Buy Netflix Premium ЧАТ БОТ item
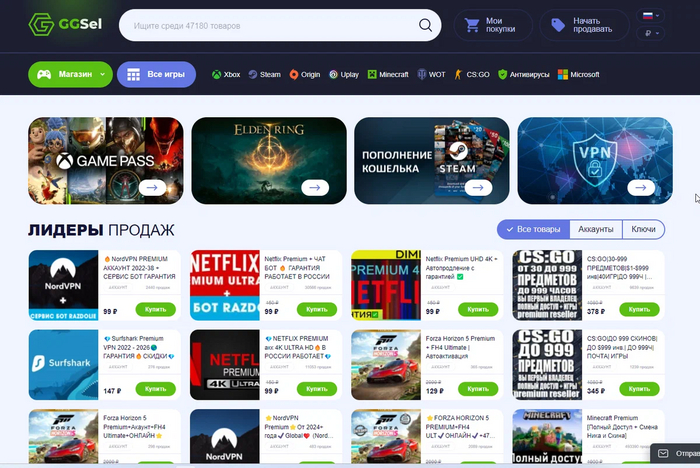Image resolution: width=700 pixels, height=468 pixels. pyautogui.click(x=317, y=309)
